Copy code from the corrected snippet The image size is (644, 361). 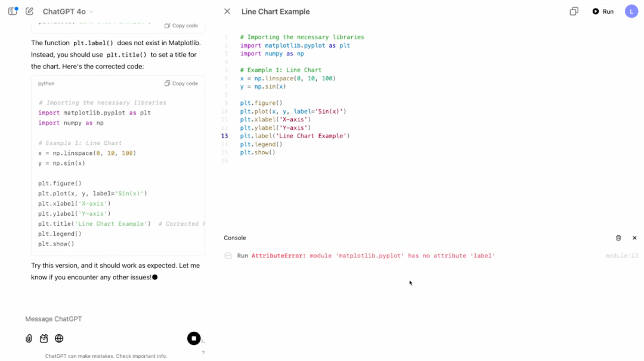point(181,83)
